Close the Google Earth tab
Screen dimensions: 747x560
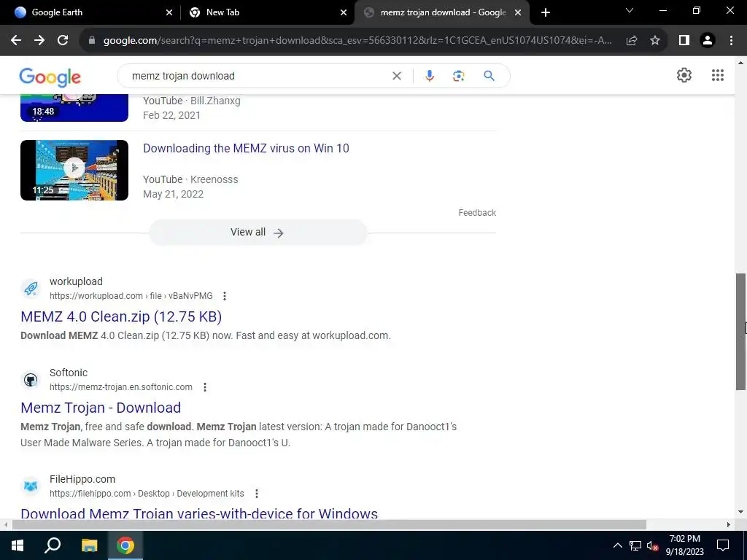[169, 12]
